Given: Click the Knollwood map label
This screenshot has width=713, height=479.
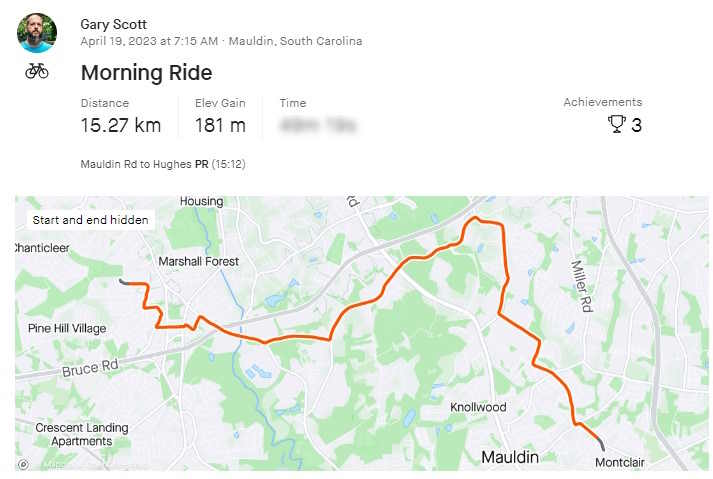Looking at the screenshot, I should tap(478, 407).
